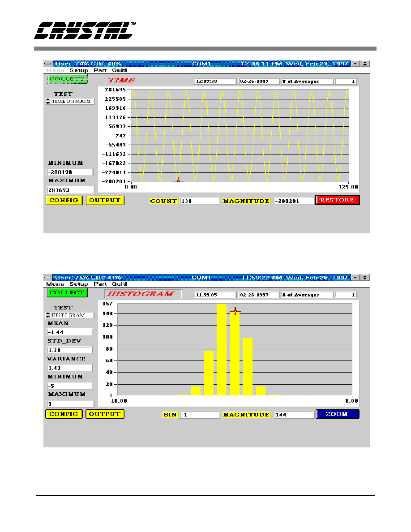Image resolution: width=411 pixels, height=532 pixels.
Task: Click the '8.00' histogram x-axis label
Action: (351, 401)
